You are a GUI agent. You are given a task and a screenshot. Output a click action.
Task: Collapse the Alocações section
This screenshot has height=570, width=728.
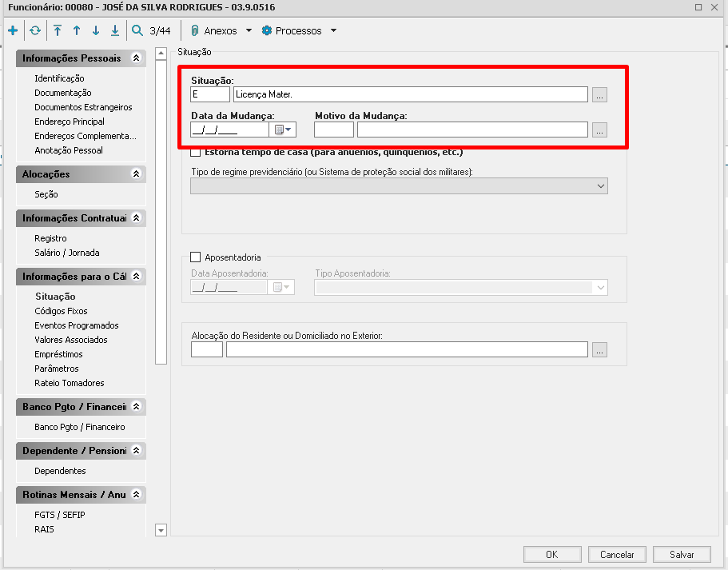click(136, 174)
